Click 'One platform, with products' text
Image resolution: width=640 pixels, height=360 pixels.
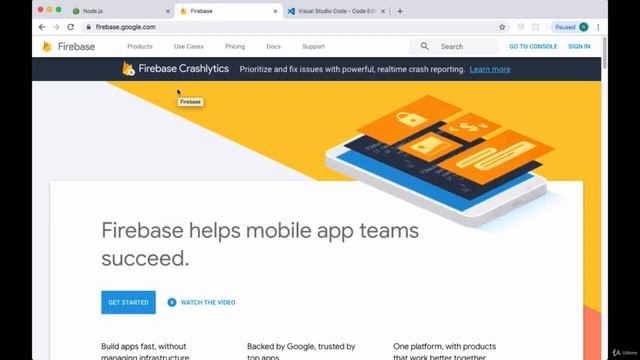click(444, 346)
